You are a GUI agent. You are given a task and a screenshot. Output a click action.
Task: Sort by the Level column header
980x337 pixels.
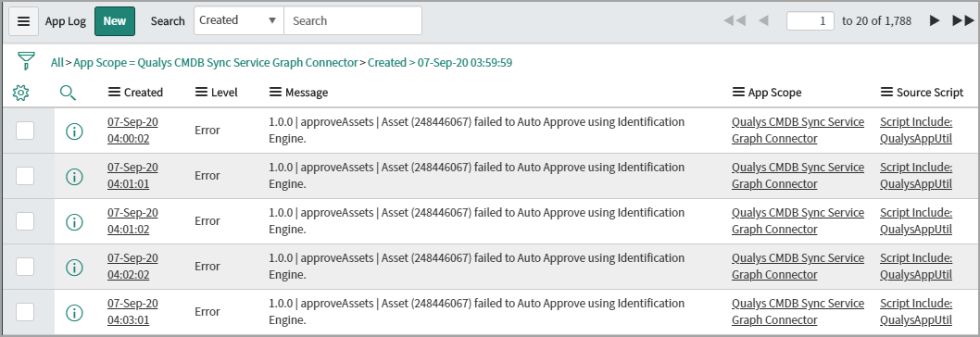point(224,93)
